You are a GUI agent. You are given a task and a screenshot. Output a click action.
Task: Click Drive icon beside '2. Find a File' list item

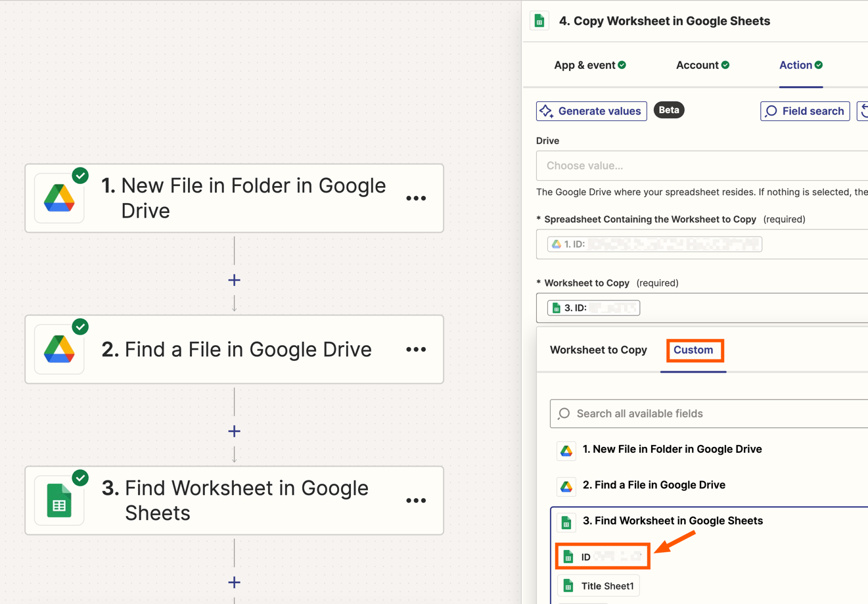566,486
